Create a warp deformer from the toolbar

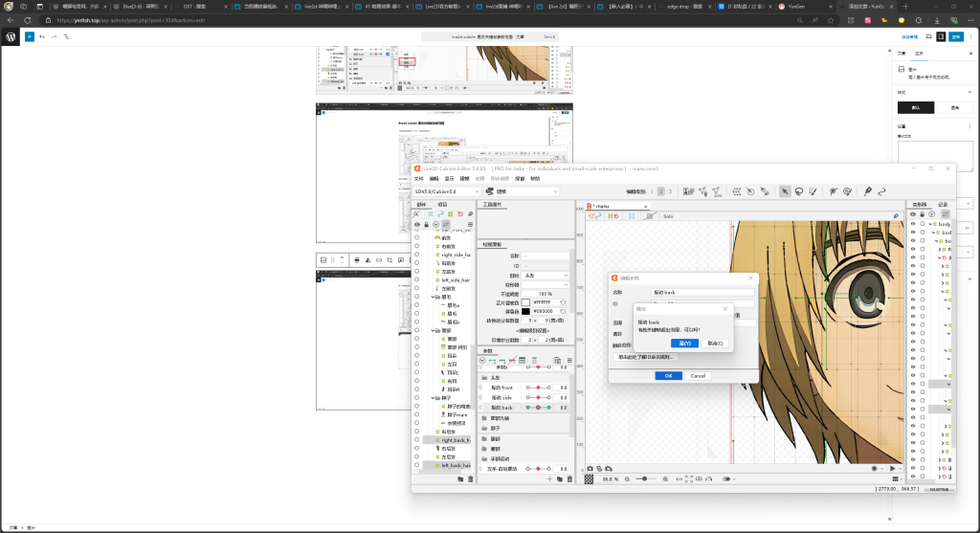737,191
